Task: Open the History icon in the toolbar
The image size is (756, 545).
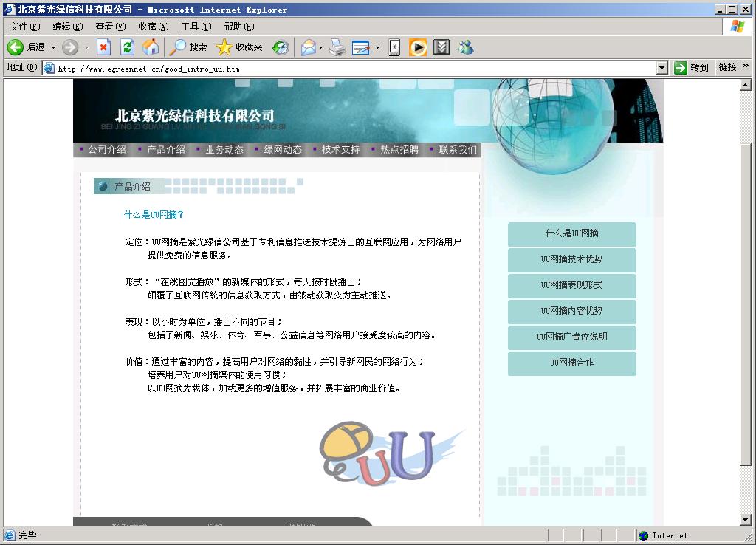Action: (x=281, y=47)
